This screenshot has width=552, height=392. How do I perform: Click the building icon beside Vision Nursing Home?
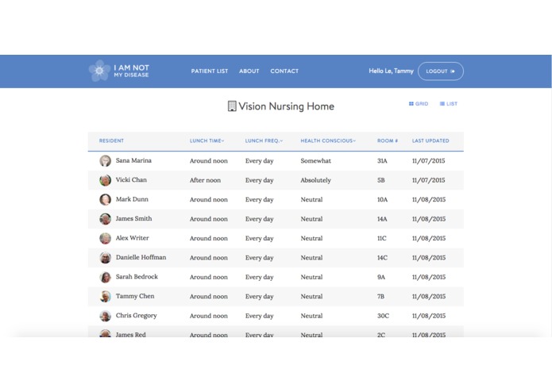[x=232, y=106]
